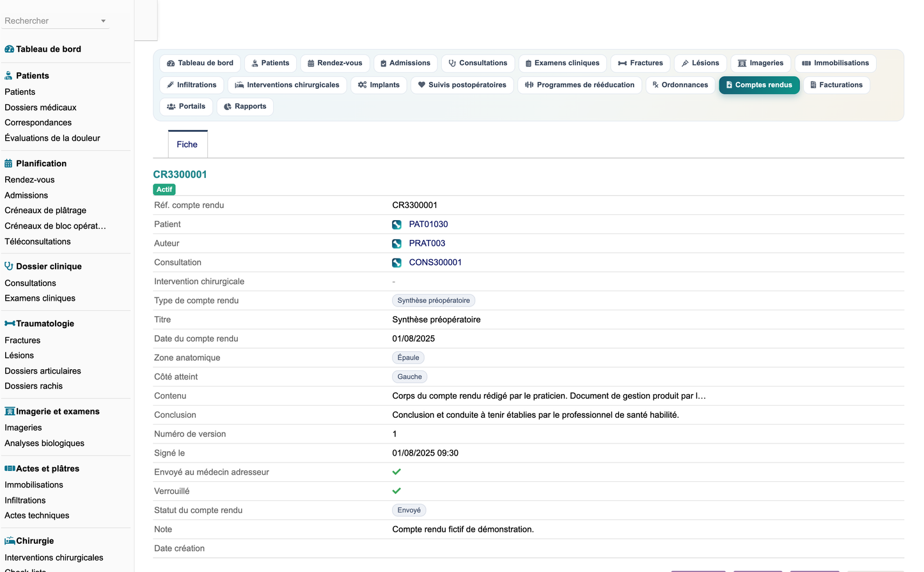
Task: Click the Immobilisations tab icon
Action: pos(806,63)
